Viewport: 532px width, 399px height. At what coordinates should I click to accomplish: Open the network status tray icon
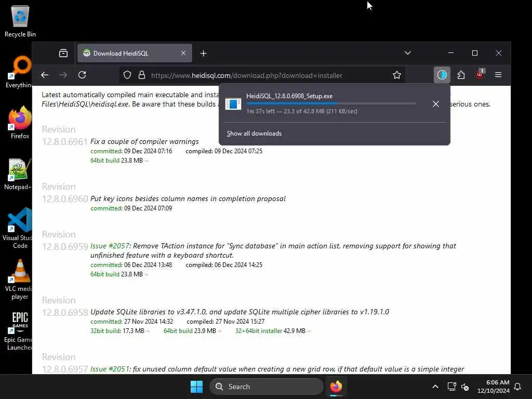click(x=451, y=387)
